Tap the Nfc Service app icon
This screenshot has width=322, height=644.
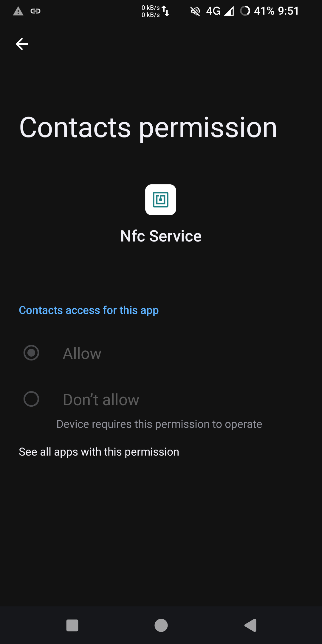click(x=161, y=200)
